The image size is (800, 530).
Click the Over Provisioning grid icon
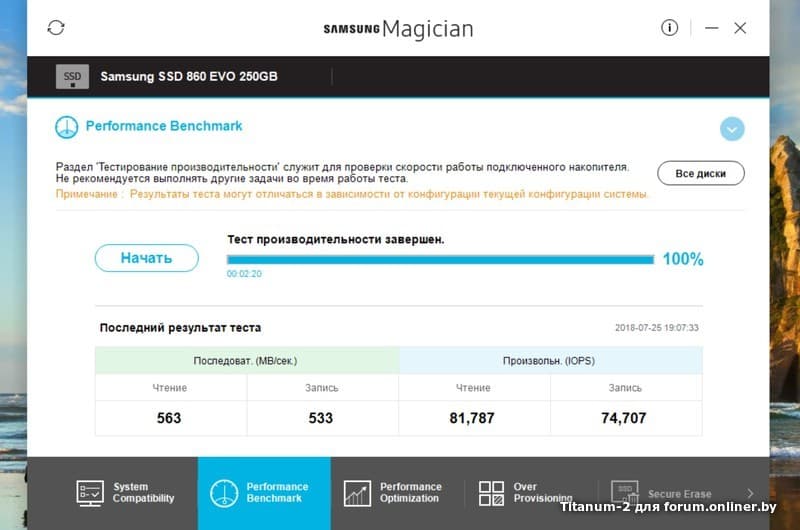click(x=491, y=493)
